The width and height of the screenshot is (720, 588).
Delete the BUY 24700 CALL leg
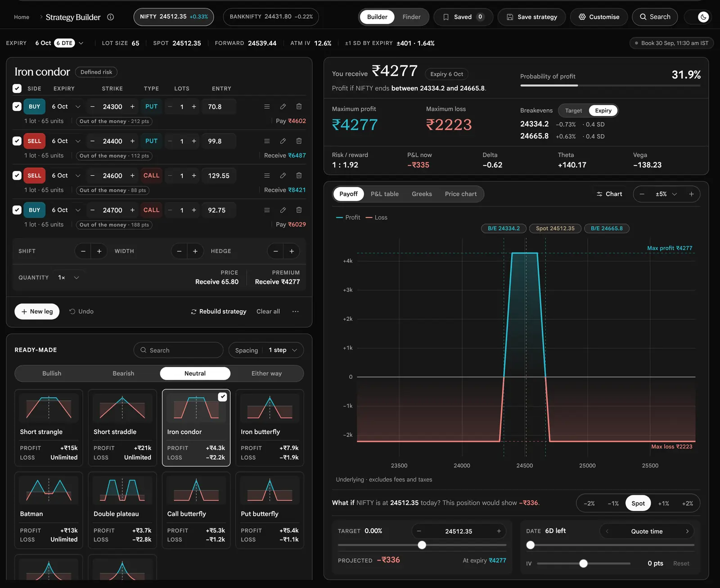[299, 210]
